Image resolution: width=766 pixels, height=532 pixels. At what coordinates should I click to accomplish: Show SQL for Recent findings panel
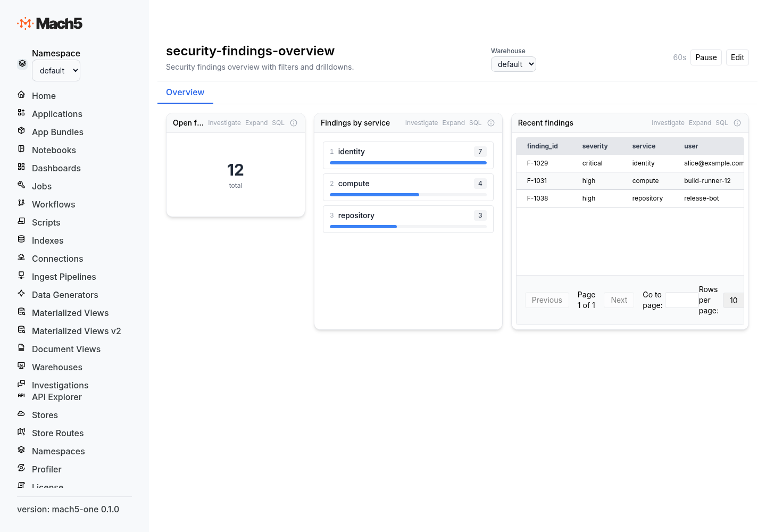722,123
